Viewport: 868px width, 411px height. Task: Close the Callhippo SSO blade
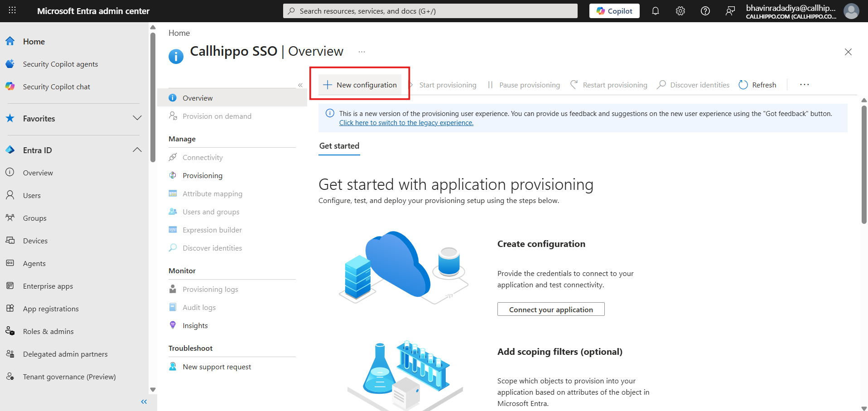click(848, 52)
